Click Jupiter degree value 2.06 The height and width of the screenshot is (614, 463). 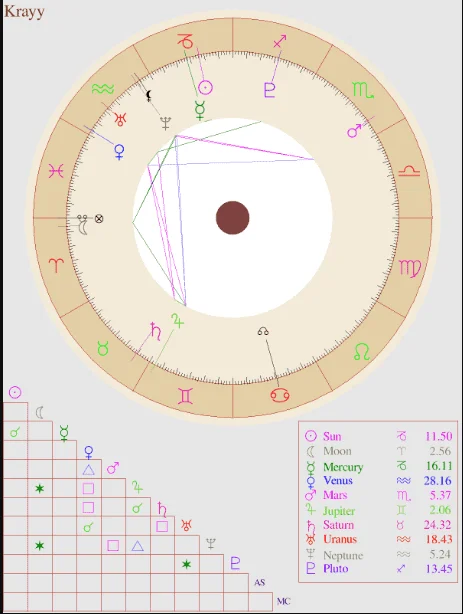coord(441,510)
